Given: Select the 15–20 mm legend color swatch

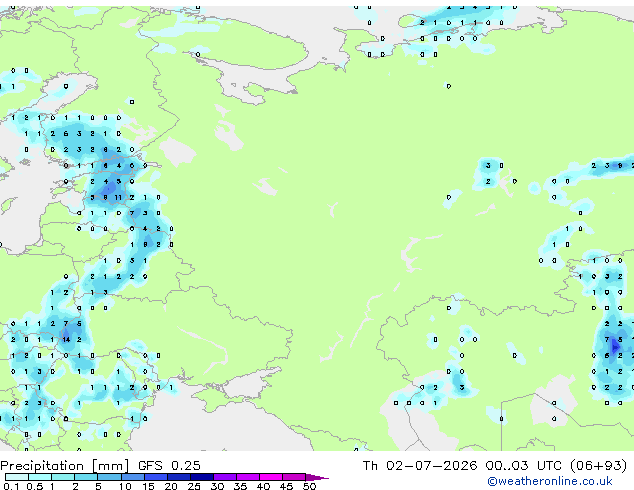Looking at the screenshot, I should (155, 477).
